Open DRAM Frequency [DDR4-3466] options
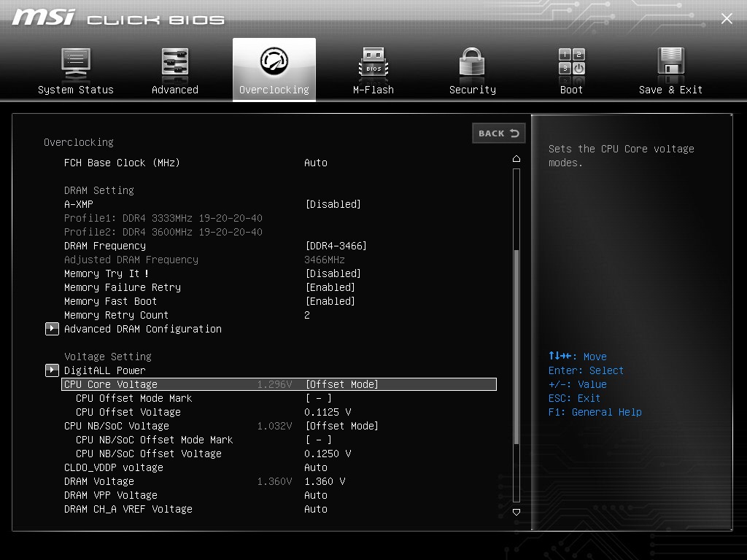This screenshot has height=560, width=747. [336, 246]
